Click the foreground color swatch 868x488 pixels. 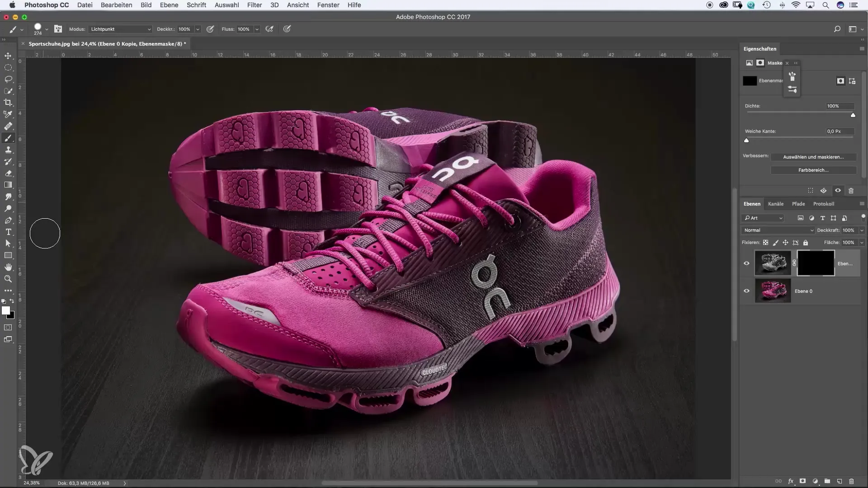click(x=5, y=310)
